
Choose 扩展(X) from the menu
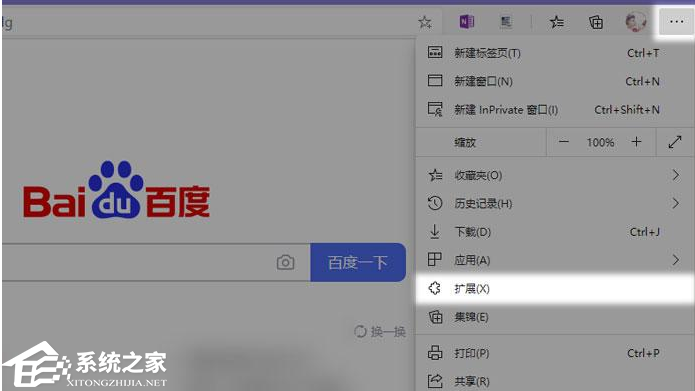pos(555,289)
